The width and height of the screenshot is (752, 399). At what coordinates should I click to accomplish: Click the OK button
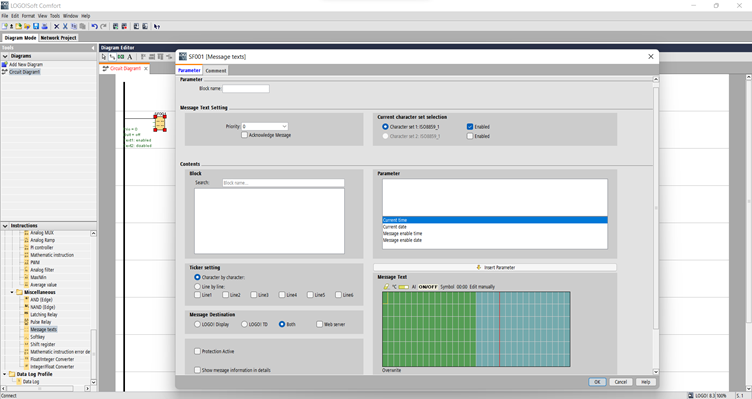pos(597,382)
